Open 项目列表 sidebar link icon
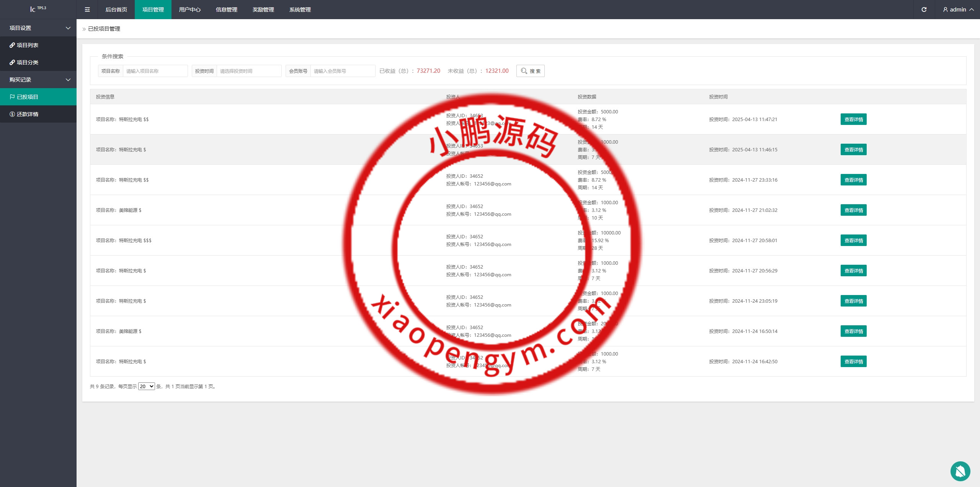 pos(12,45)
